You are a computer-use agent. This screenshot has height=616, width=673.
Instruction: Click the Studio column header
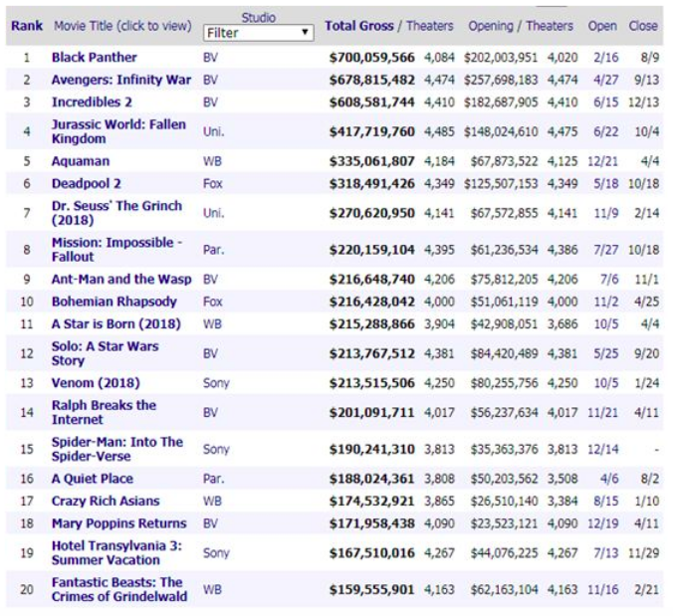[x=258, y=18]
